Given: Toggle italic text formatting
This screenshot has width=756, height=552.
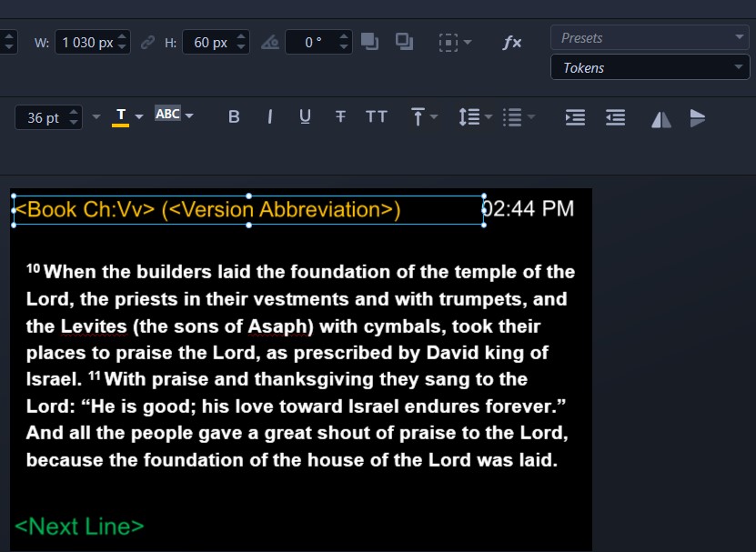Looking at the screenshot, I should tap(269, 116).
